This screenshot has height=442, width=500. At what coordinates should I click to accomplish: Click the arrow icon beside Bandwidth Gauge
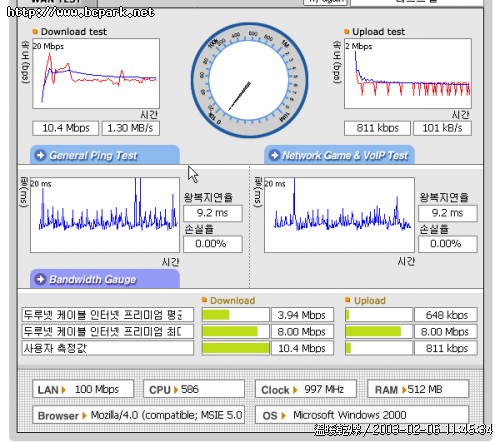(x=40, y=279)
